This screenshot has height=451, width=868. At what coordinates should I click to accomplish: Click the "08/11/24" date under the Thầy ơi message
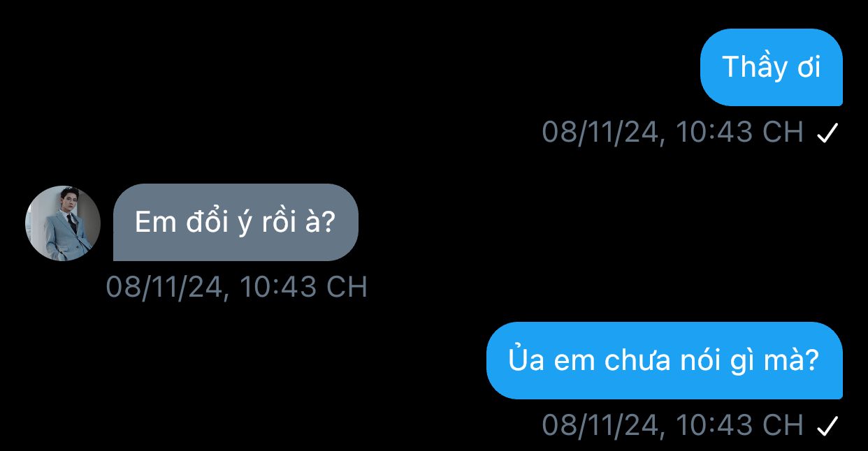[x=602, y=132]
